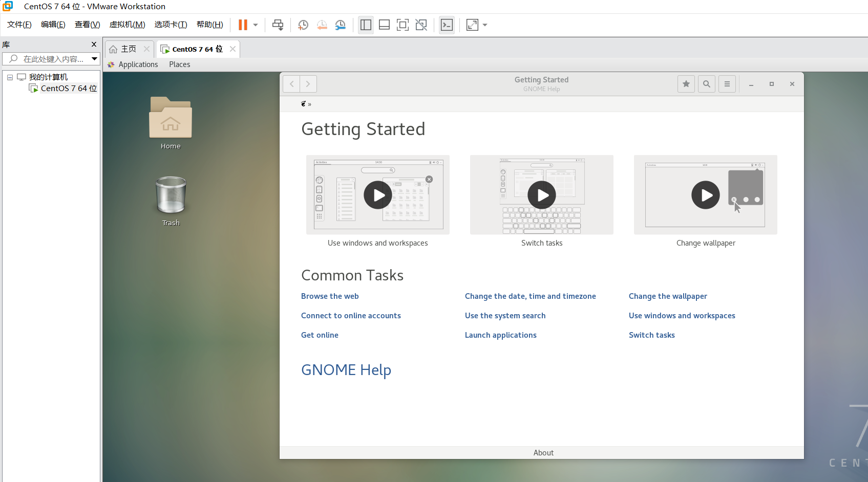Open the 虚拟机(M) menu
Image resolution: width=868 pixels, height=482 pixels.
128,25
